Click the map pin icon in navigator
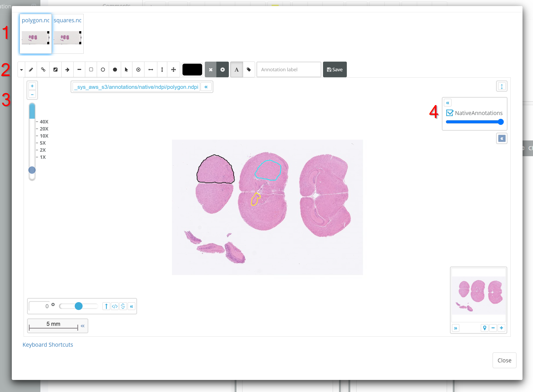533x392 pixels. [x=484, y=328]
